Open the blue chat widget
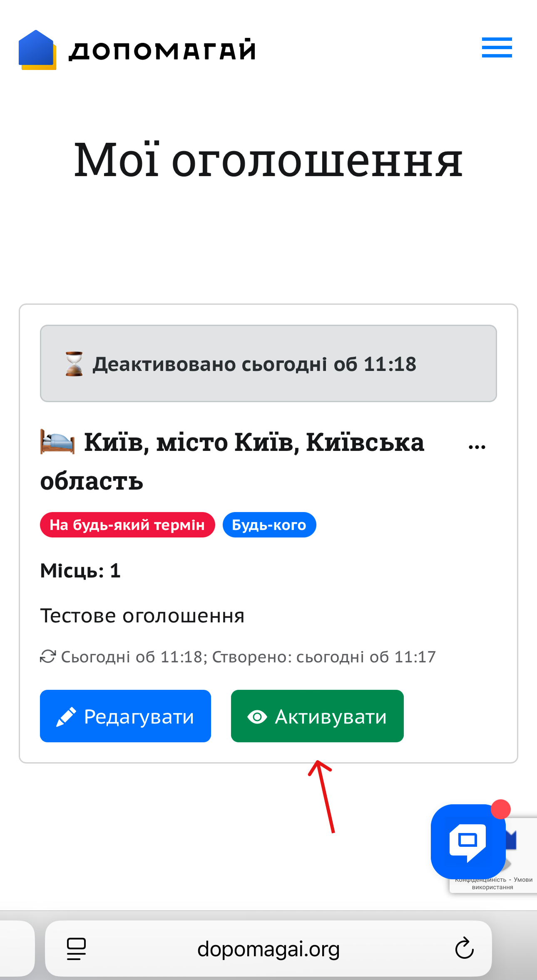This screenshot has width=537, height=980. point(468,841)
